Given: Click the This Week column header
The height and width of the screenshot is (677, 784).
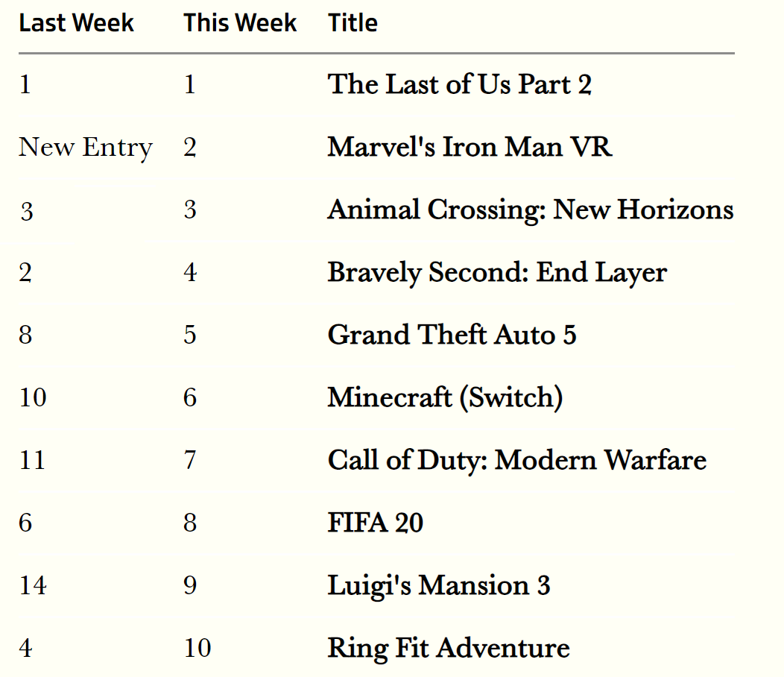Looking at the screenshot, I should pyautogui.click(x=240, y=23).
